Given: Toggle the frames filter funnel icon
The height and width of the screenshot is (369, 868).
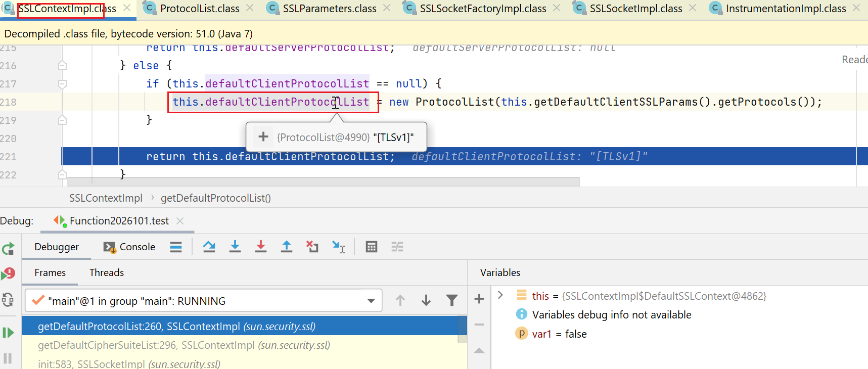Looking at the screenshot, I should click(x=452, y=301).
